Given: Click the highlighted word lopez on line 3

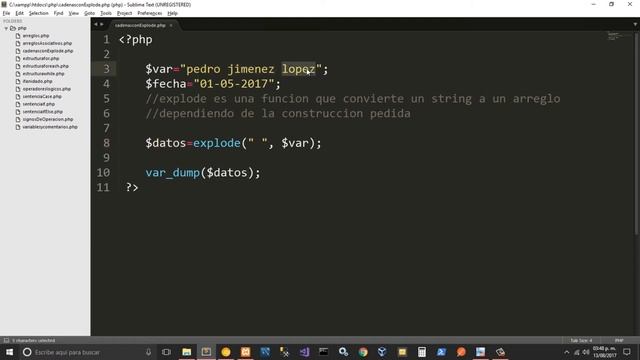Looking at the screenshot, I should pos(298,69).
